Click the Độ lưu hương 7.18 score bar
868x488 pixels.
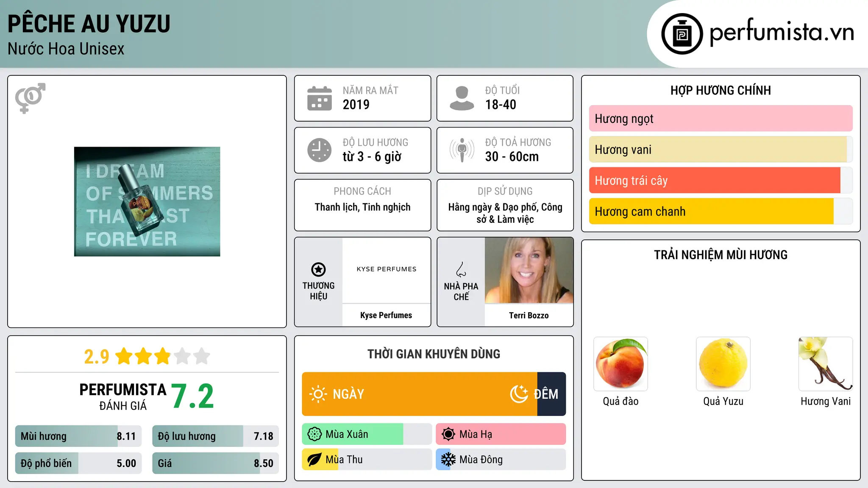pos(215,436)
